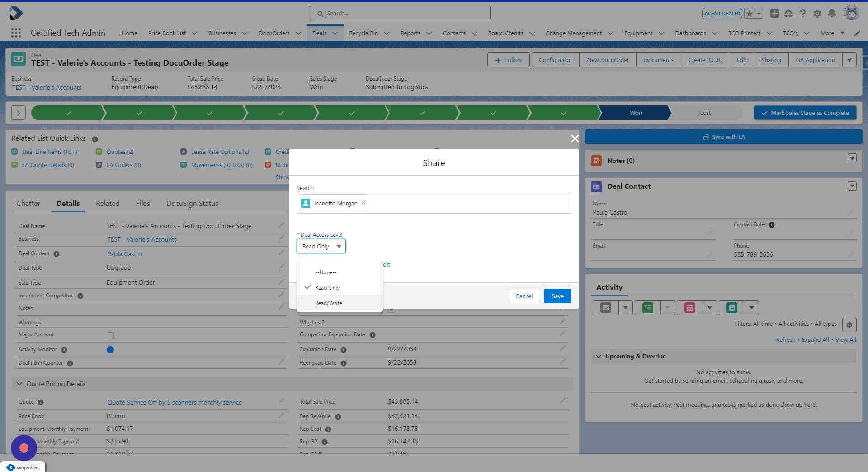Viewport: 868px width, 472px height.
Task: Click the Won stage in sales path
Action: click(635, 113)
